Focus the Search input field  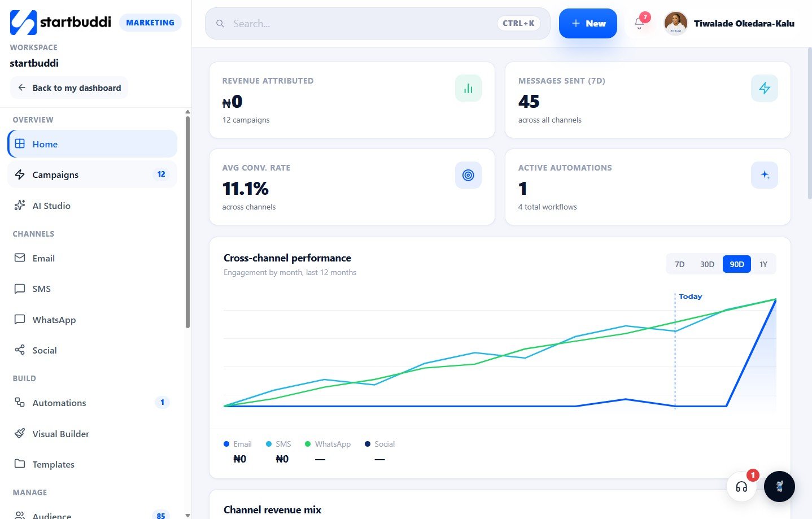(377, 23)
